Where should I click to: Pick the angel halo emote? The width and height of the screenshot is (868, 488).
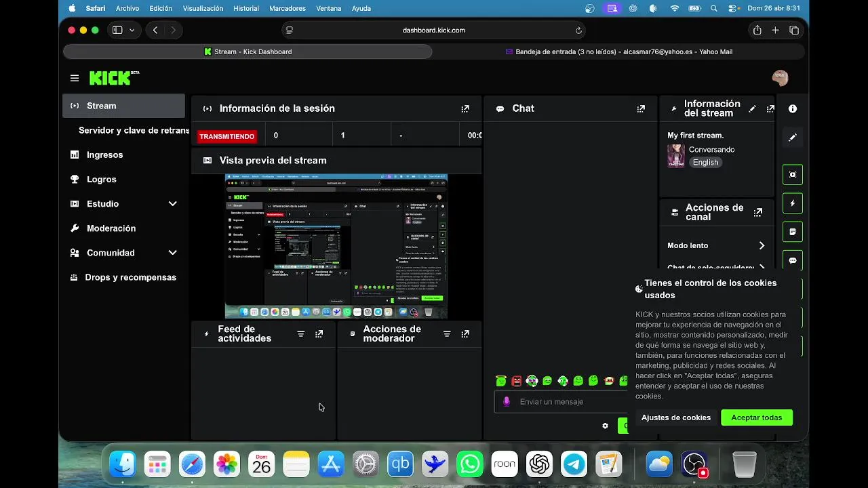500,381
